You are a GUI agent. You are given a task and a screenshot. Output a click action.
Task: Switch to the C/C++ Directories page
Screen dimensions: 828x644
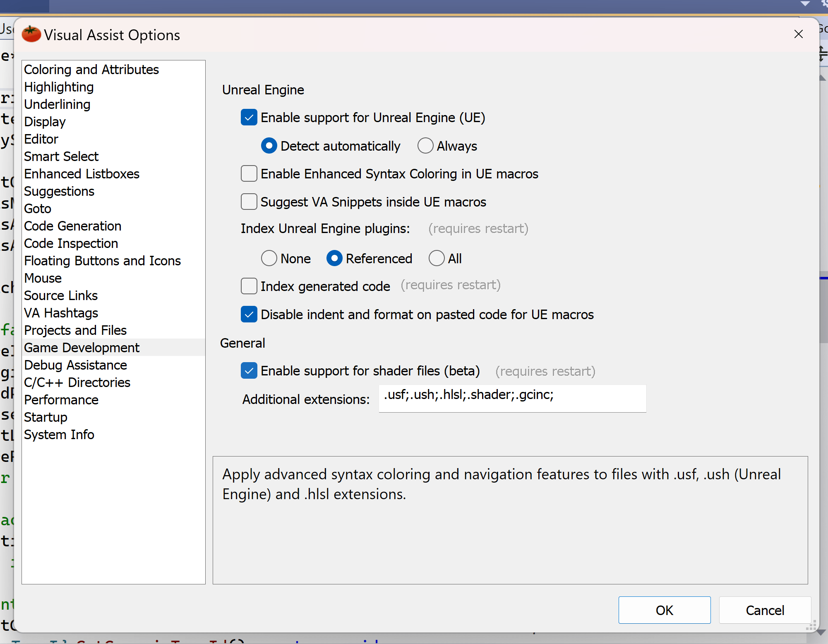click(77, 382)
